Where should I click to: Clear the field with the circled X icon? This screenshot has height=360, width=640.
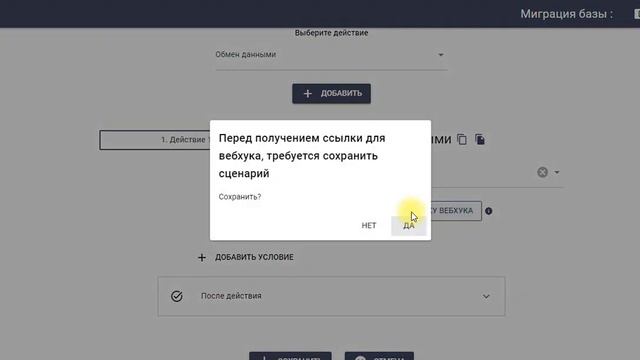point(542,172)
